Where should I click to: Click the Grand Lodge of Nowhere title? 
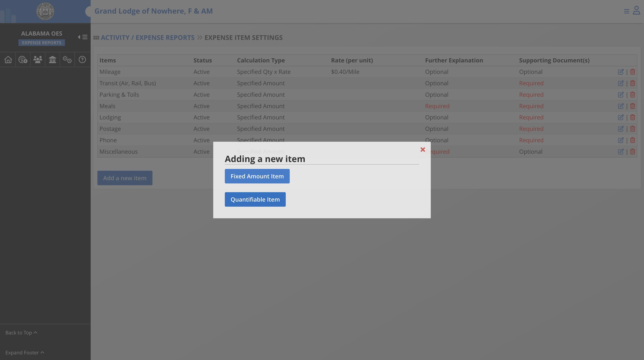pyautogui.click(x=154, y=11)
